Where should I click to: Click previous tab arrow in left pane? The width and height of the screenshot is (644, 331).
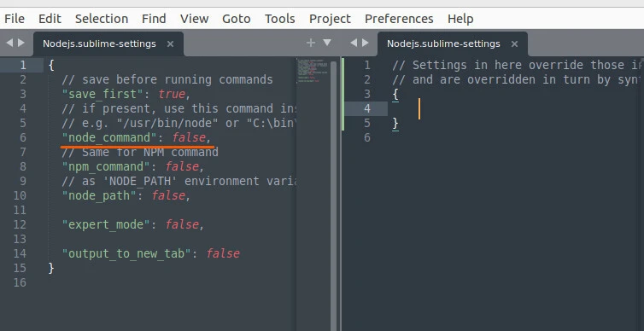coord(9,43)
